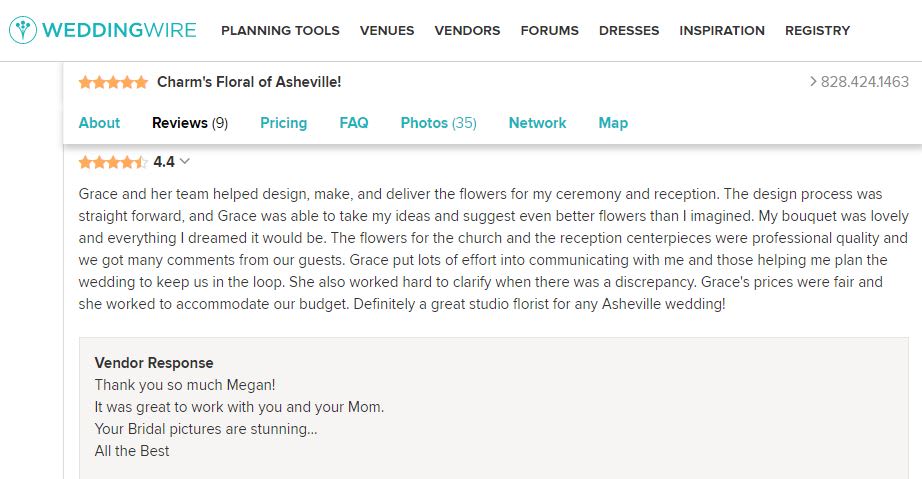Click the five-star rating beside vendor name

click(x=113, y=82)
